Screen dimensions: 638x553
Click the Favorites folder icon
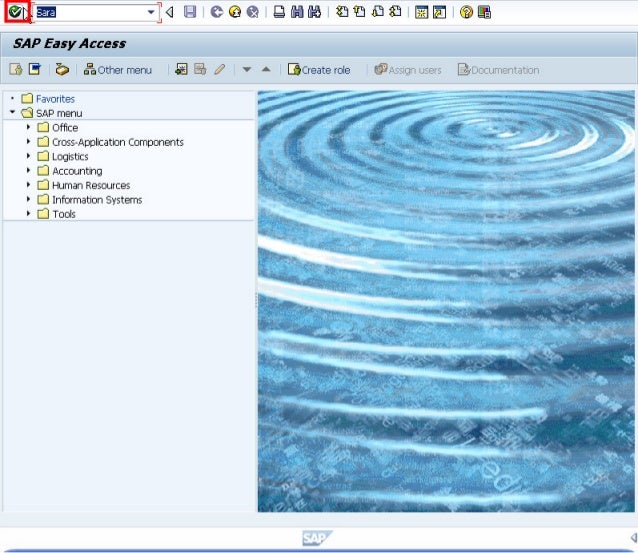[27, 98]
